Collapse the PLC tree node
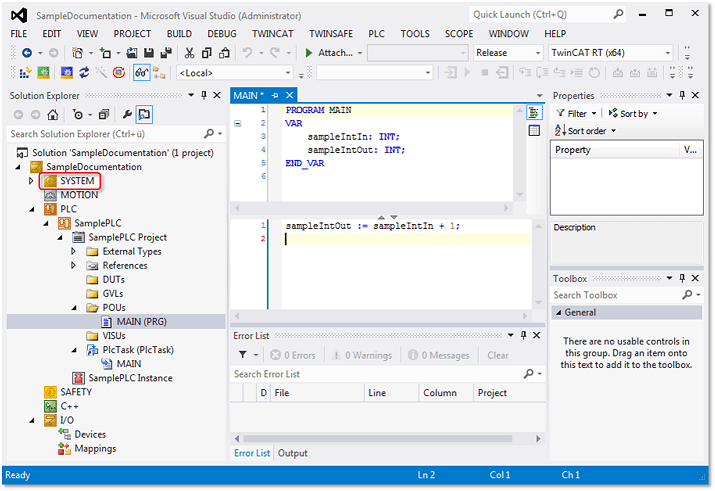715x491 pixels. pyautogui.click(x=32, y=209)
